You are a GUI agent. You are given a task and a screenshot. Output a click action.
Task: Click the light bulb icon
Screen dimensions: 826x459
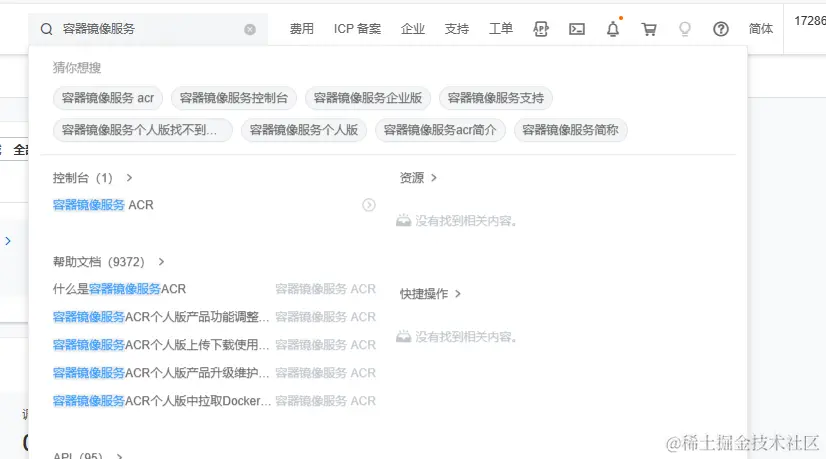(685, 29)
